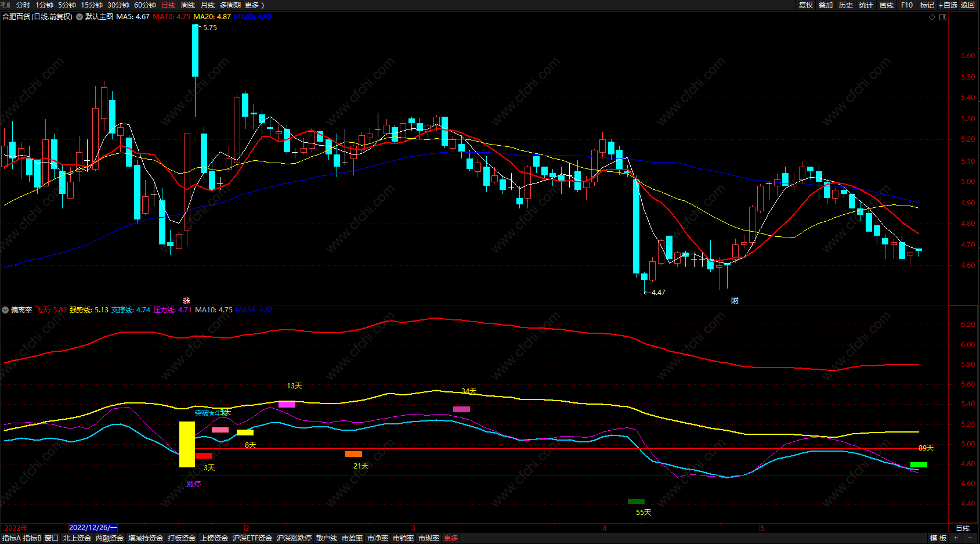Switch to 分时 intraday chart
Image resolution: width=980 pixels, height=544 pixels.
pyautogui.click(x=23, y=5)
